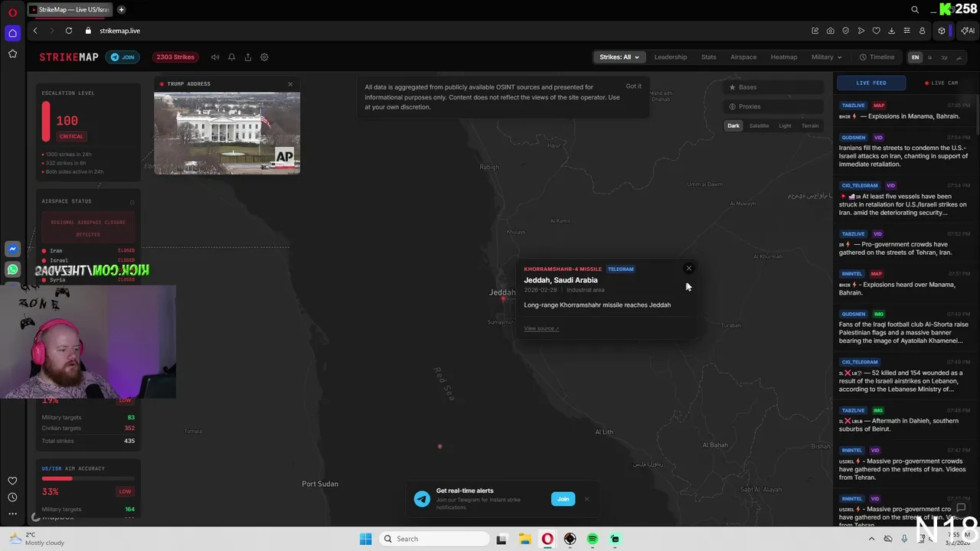Open the Strikes: All dropdown
980x551 pixels.
point(619,57)
